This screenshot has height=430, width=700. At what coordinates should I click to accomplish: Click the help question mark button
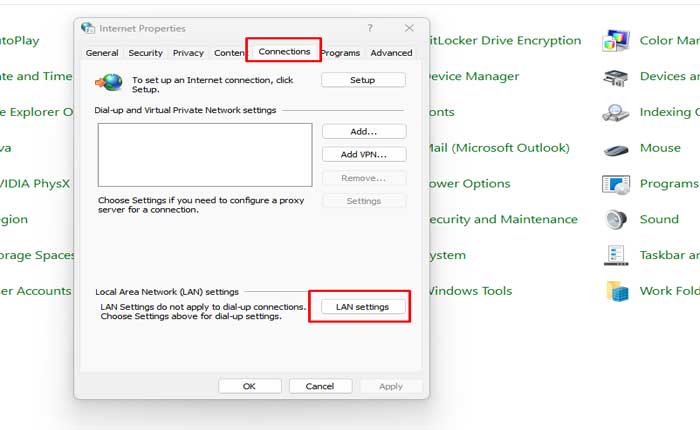click(370, 29)
